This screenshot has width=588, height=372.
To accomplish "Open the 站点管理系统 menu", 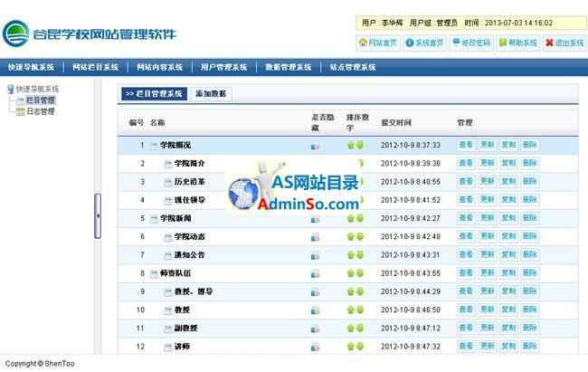I will coord(353,67).
